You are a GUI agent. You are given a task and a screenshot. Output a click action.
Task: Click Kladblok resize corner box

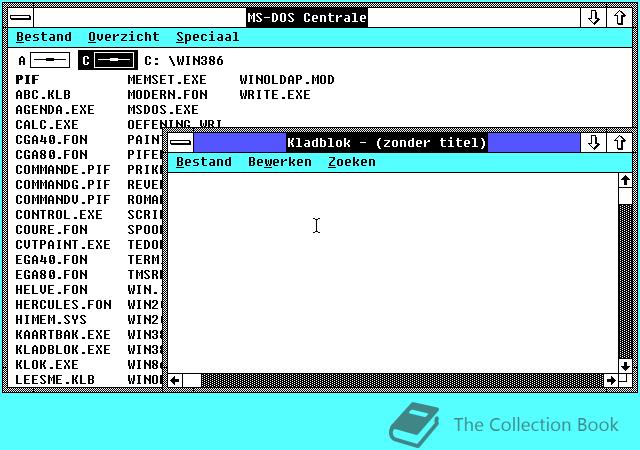pos(625,381)
